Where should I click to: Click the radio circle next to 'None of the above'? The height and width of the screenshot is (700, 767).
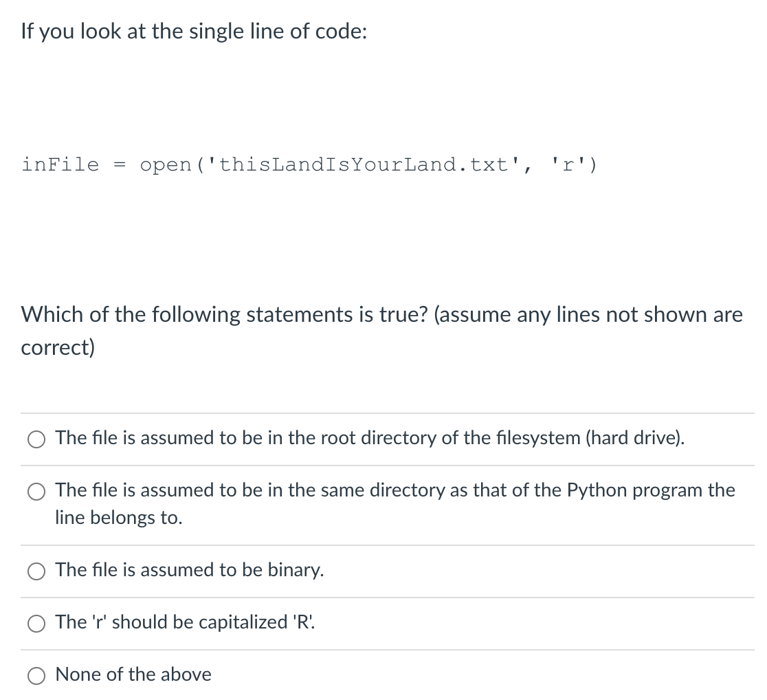coord(36,675)
